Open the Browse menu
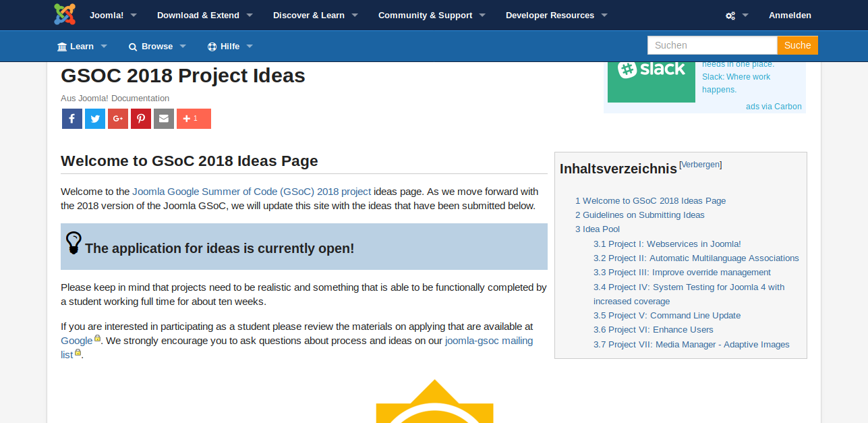The width and height of the screenshot is (868, 423). (157, 47)
